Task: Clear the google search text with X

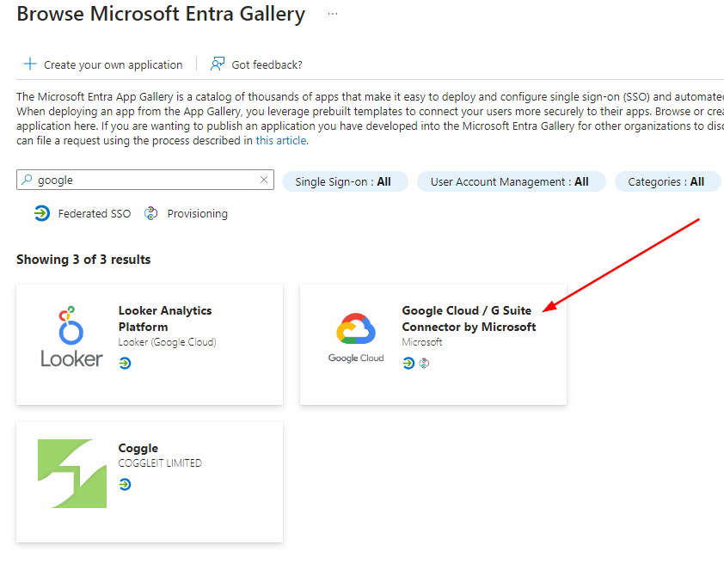Action: point(264,181)
